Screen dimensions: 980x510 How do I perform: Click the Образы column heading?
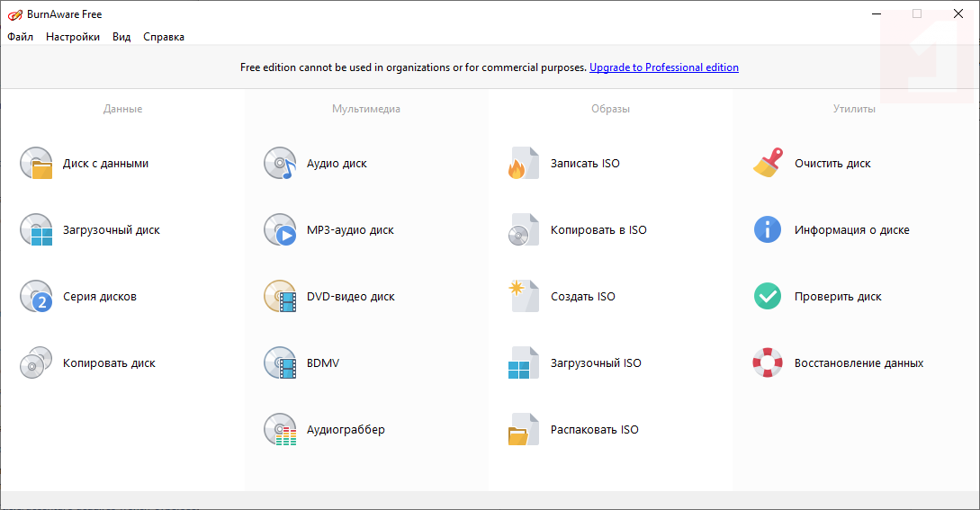[x=611, y=109]
